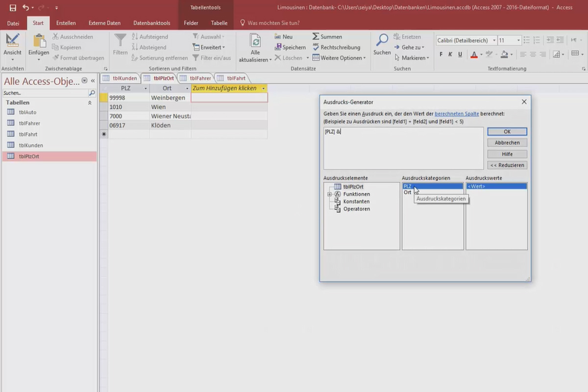Image resolution: width=588 pixels, height=392 pixels.
Task: Click Alle aktualisieren refresh icon
Action: [255, 41]
